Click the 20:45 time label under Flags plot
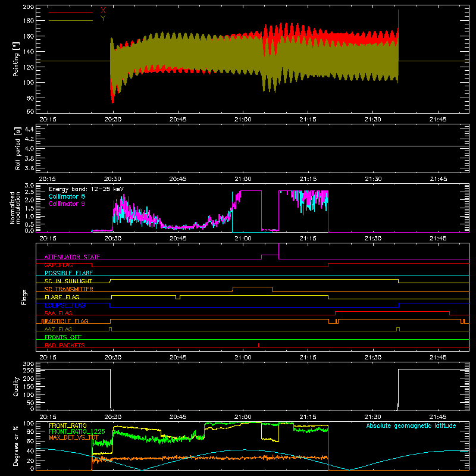 [178, 358]
